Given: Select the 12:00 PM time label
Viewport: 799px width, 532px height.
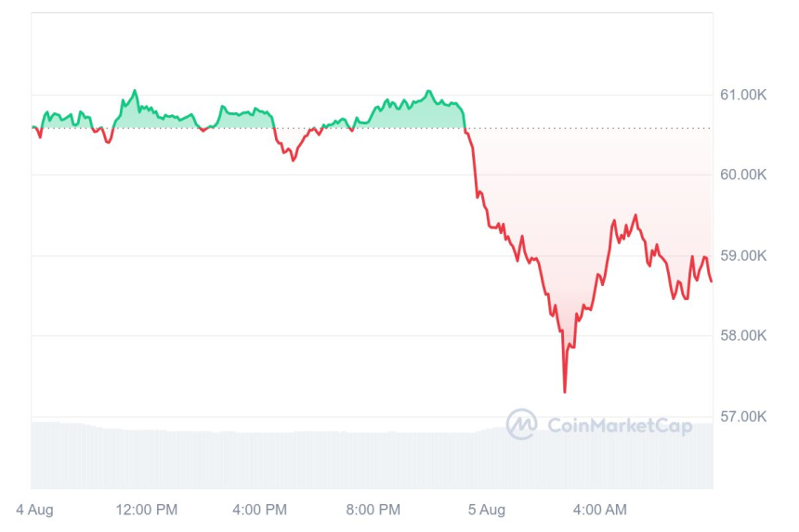Looking at the screenshot, I should pyautogui.click(x=147, y=509).
